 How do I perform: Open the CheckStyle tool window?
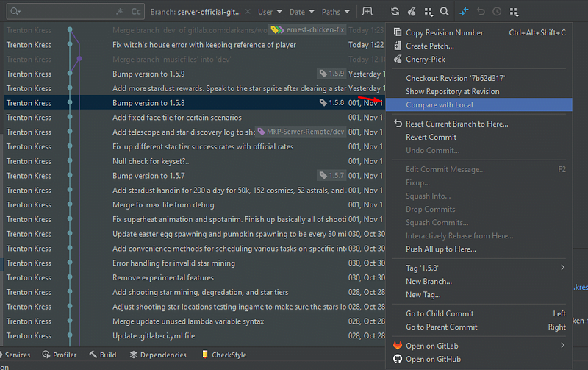[224, 355]
